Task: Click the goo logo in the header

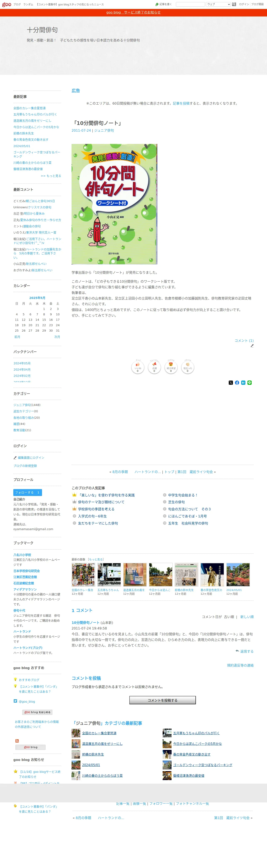Action: coord(7,4)
